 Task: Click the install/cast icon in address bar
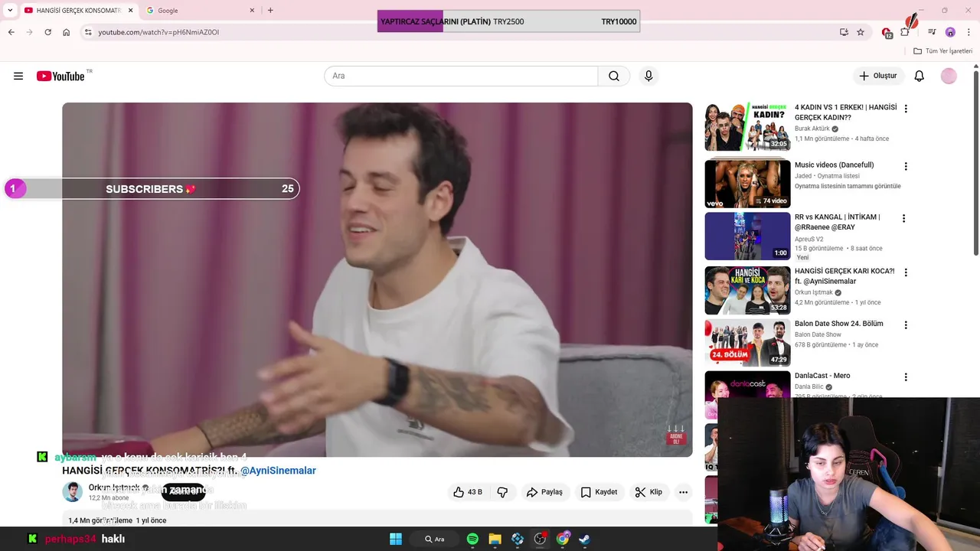click(844, 32)
